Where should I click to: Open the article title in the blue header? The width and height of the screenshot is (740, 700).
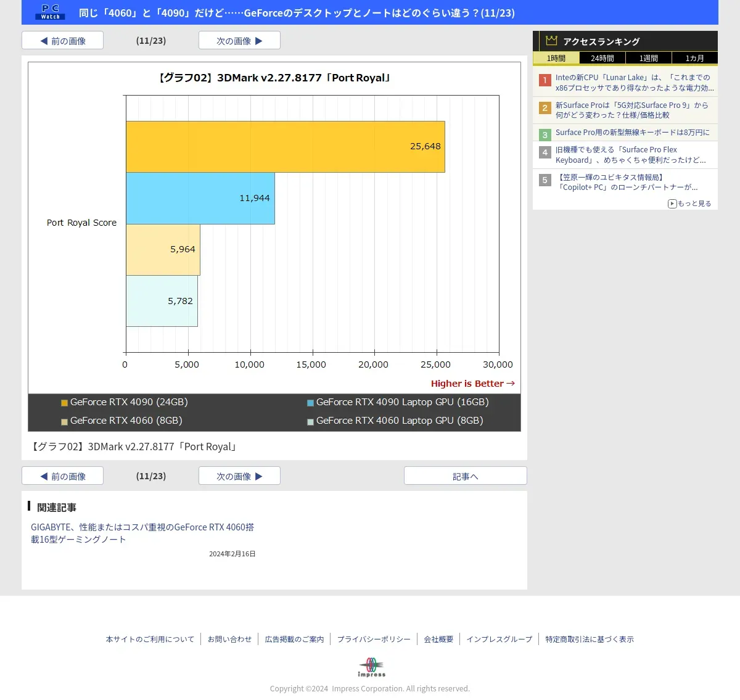[x=297, y=13]
